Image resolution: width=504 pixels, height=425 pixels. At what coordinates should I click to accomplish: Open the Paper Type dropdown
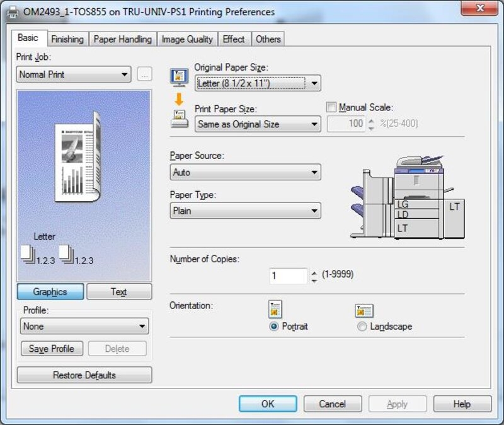coord(245,211)
